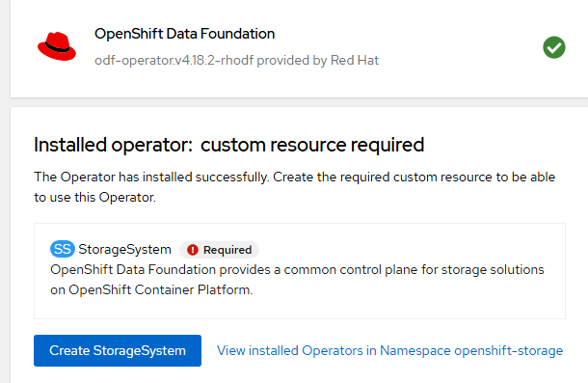This screenshot has height=383, width=588.
Task: Click the Required status label text
Action: [227, 250]
